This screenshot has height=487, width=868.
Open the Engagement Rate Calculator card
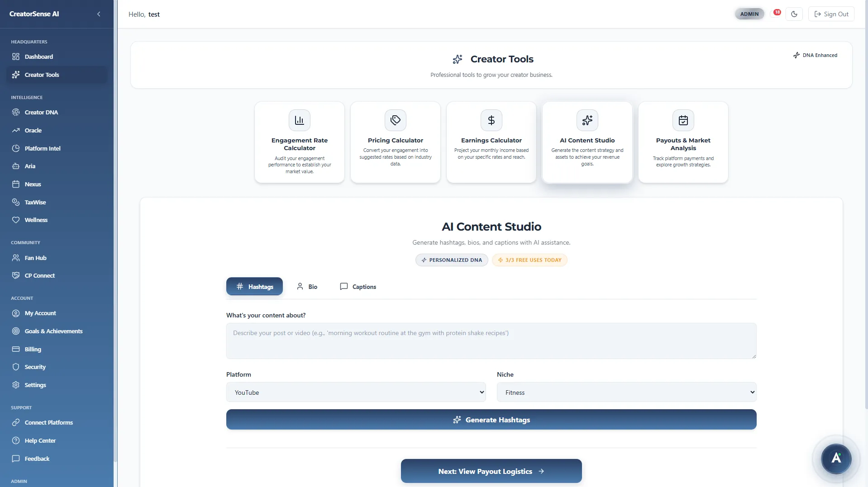pos(299,142)
